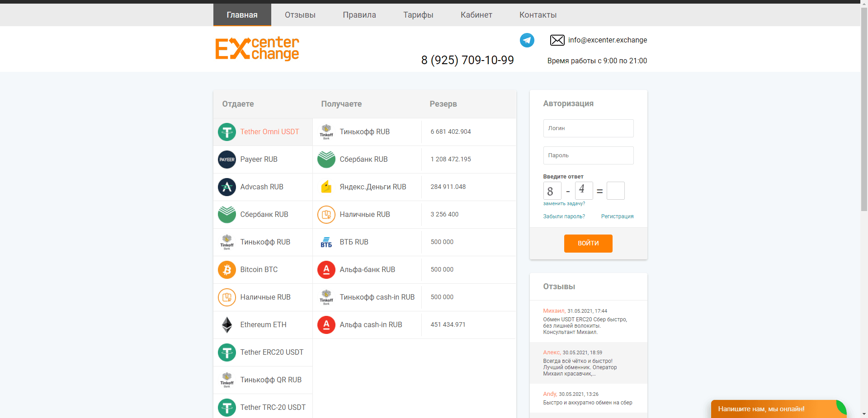868x418 pixels.
Task: Open the Telegram icon in the header
Action: [x=527, y=40]
